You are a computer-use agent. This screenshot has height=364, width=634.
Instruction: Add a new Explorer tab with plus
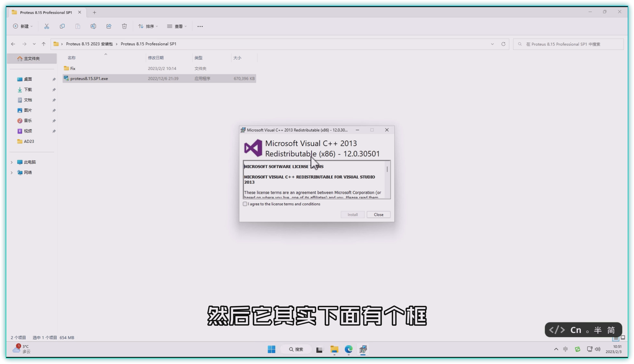94,13
